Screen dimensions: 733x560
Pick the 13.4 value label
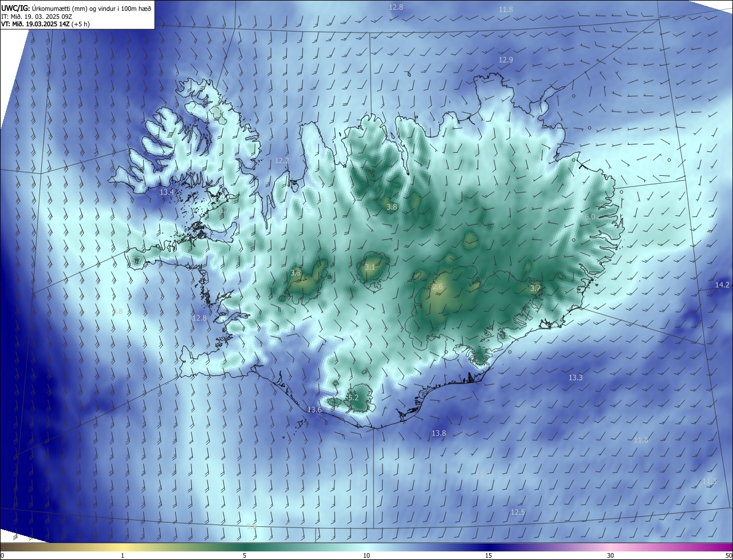pos(167,192)
